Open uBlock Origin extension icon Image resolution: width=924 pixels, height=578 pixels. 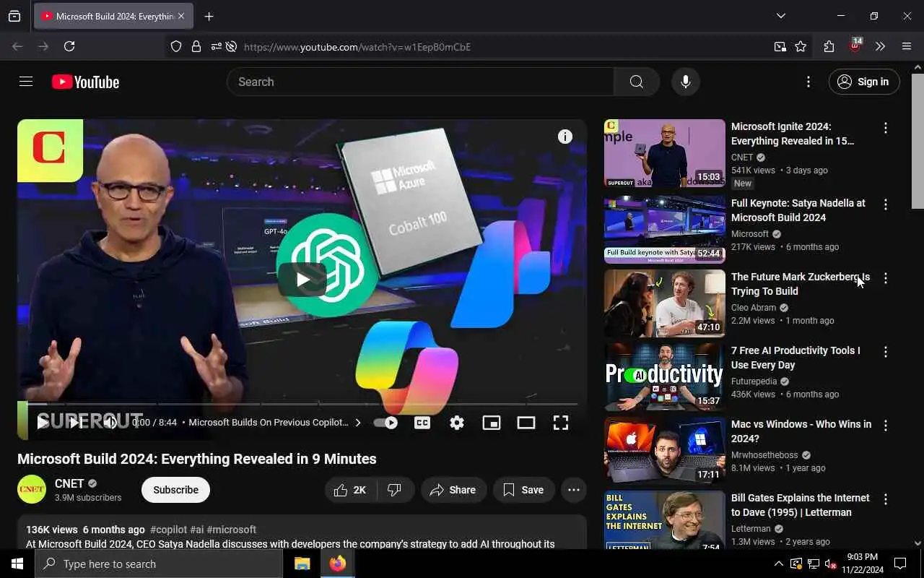(855, 46)
